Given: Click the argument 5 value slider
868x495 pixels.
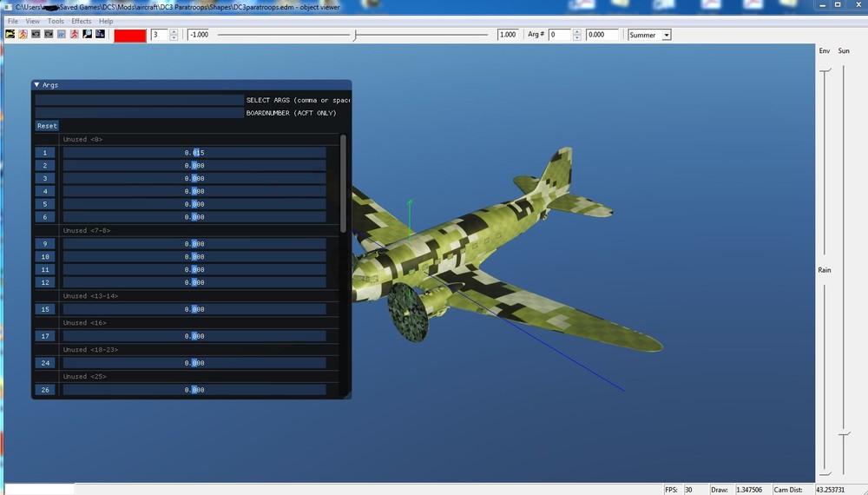Looking at the screenshot, I should (x=194, y=204).
